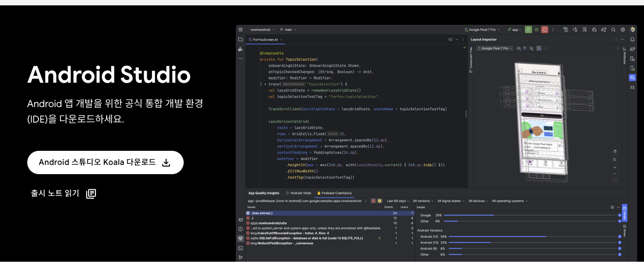Open the App Quality Insights gem sidebar icon

(241, 238)
